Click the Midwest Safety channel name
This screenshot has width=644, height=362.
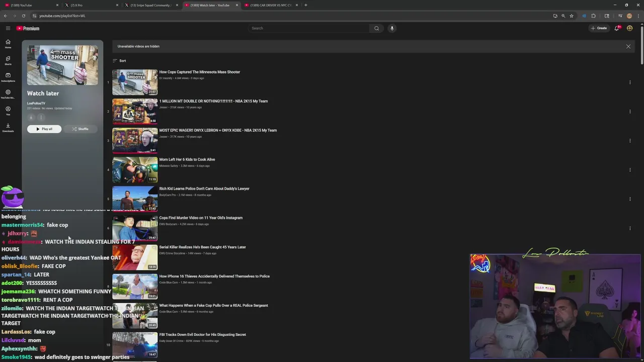(x=169, y=166)
